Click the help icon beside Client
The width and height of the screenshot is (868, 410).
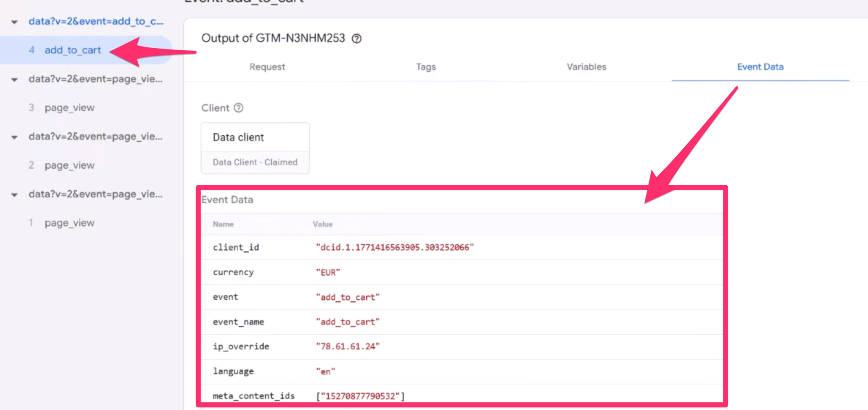239,108
